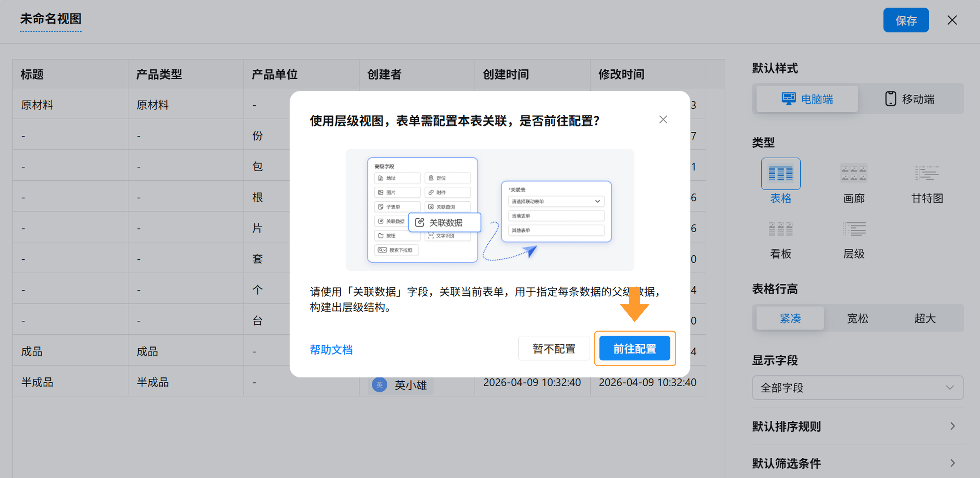Close the hierarchy configuration dialog
980x478 pixels.
[663, 120]
